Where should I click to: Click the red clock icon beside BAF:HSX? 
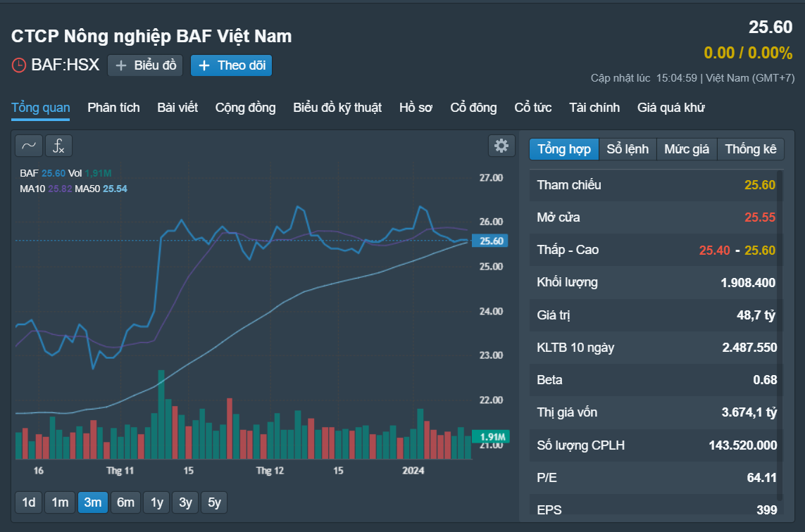[19, 65]
